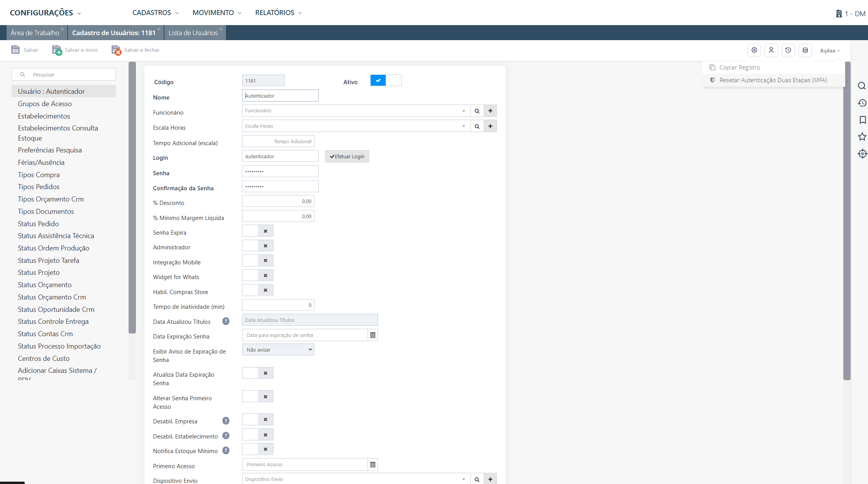Expand the Escala Horas combo box arrow
Image resolution: width=868 pixels, height=484 pixels.
pos(464,126)
